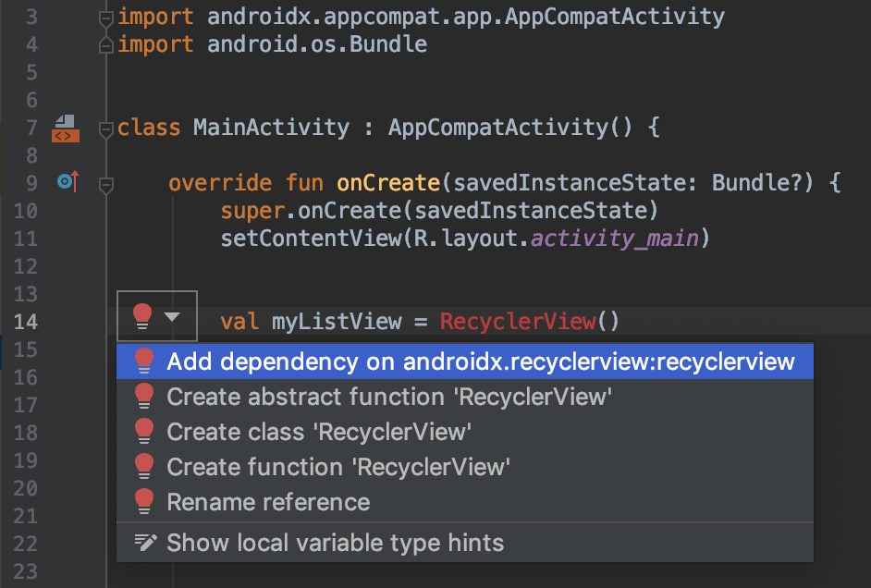
Task: Open the dropdown arrow next to the intention lightbulb
Action: pos(170,318)
